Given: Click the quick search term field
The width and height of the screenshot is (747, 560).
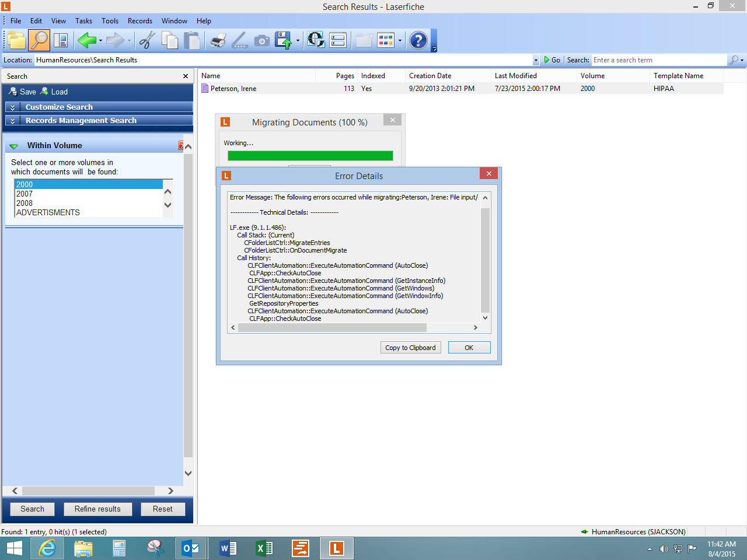Looking at the screenshot, I should point(659,60).
